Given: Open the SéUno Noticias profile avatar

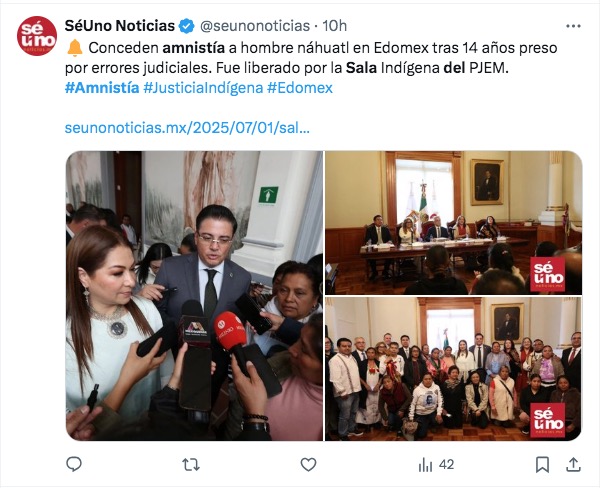Looking at the screenshot, I should pyautogui.click(x=37, y=36).
